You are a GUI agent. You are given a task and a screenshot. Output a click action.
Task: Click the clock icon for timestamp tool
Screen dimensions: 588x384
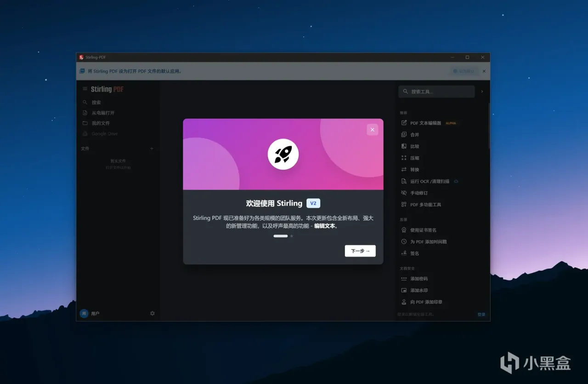pos(404,241)
